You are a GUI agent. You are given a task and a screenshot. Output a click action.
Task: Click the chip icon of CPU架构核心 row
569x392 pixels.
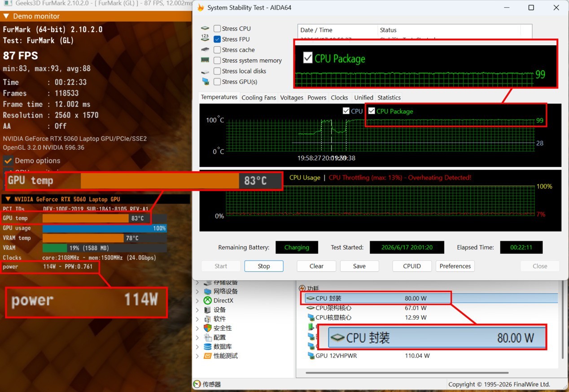(x=311, y=308)
